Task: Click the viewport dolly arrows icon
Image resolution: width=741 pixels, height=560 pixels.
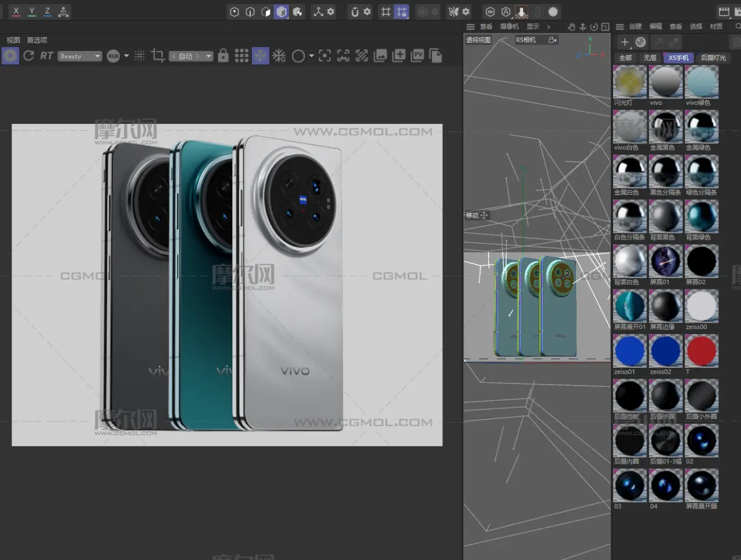Action: [x=583, y=27]
